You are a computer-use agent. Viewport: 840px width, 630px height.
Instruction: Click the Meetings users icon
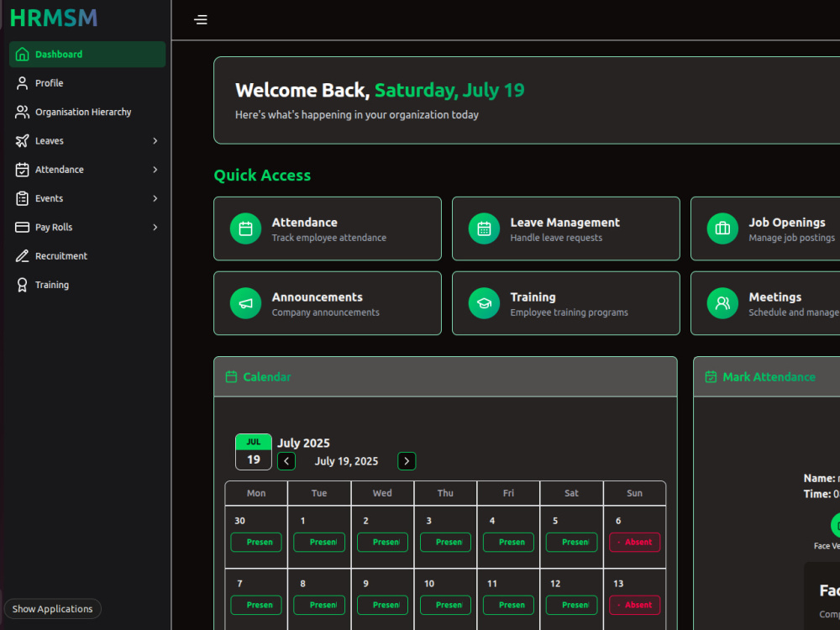tap(722, 303)
